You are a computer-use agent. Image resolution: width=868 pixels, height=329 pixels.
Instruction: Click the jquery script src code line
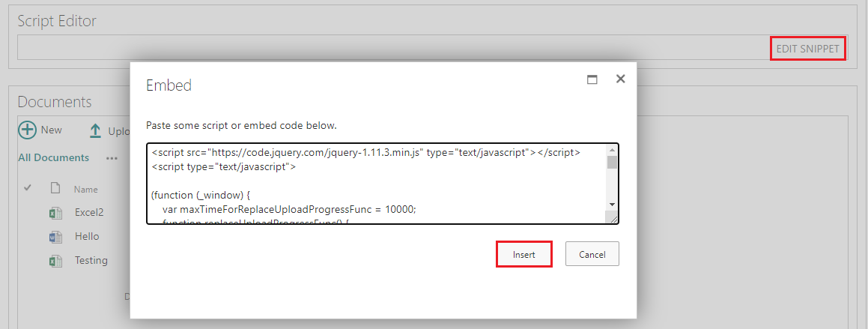tap(365, 153)
